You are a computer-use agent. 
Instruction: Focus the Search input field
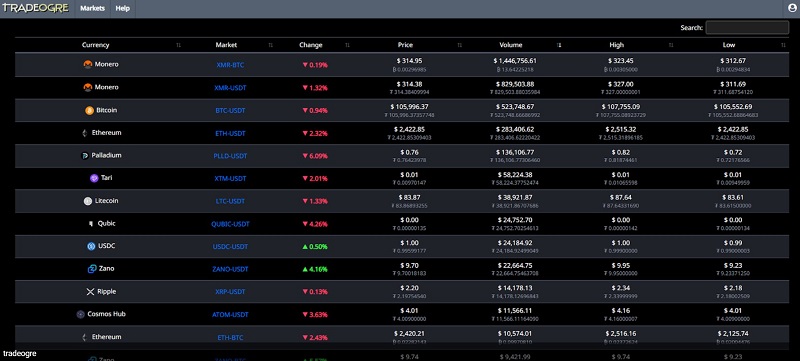click(x=747, y=28)
